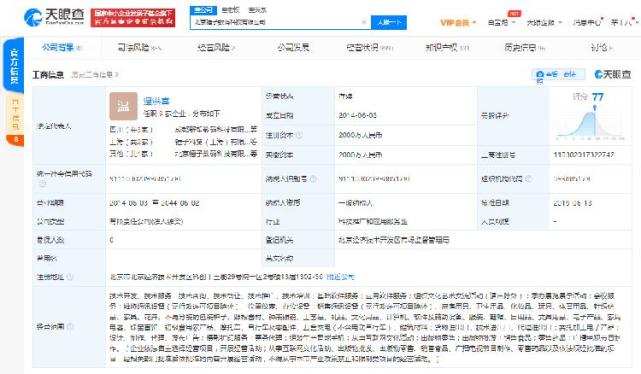641x374 pixels.
Task: Select the 查关系 search tab
Action: click(257, 10)
